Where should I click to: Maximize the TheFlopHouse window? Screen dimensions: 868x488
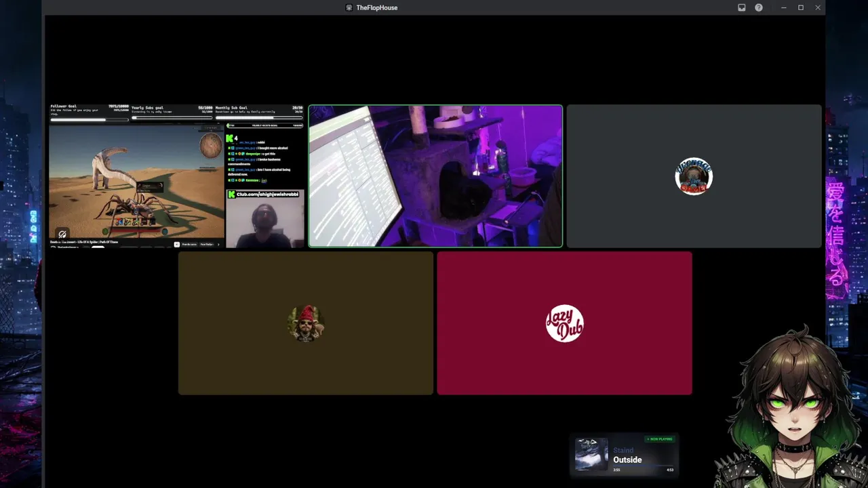coord(801,7)
